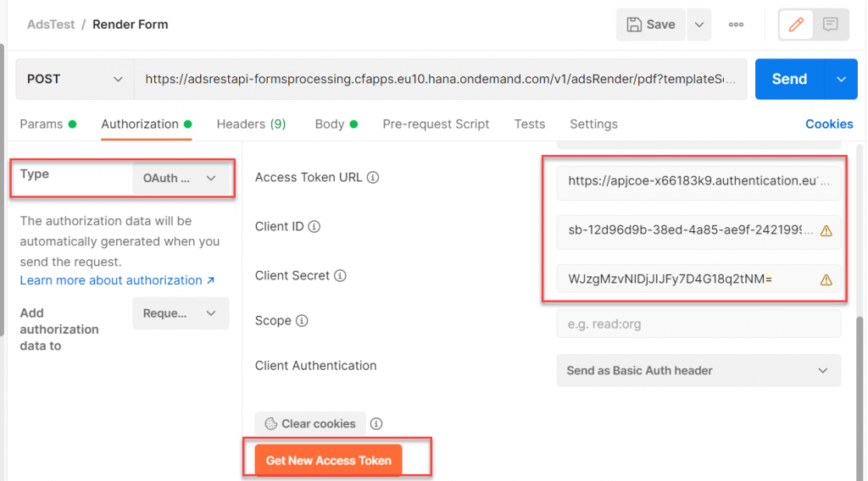Screen dimensions: 868x481
Task: Click the warning triangle in Client Secret field
Action: click(x=826, y=279)
